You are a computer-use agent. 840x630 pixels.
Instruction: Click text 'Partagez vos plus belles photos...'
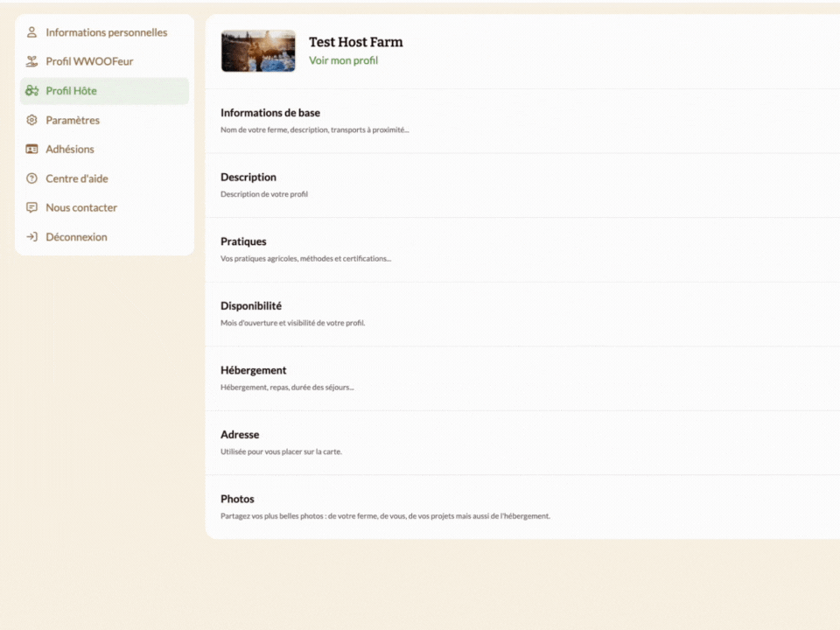coord(385,516)
